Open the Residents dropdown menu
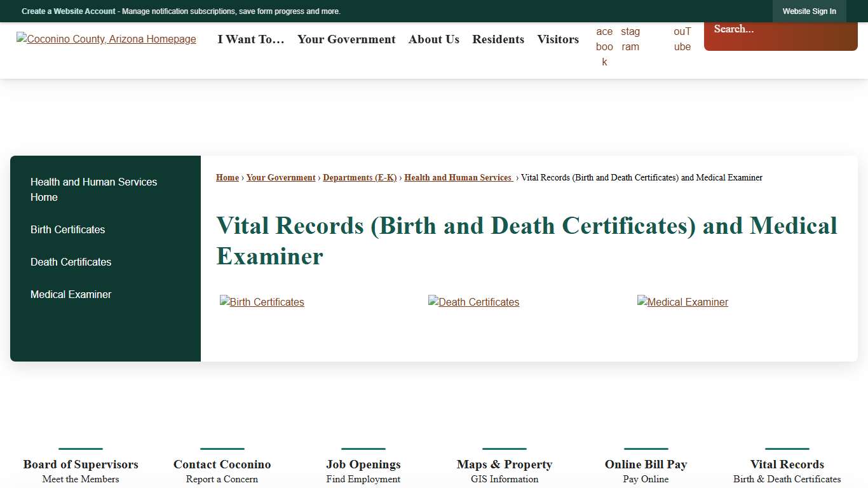The width and height of the screenshot is (868, 488). [x=498, y=39]
